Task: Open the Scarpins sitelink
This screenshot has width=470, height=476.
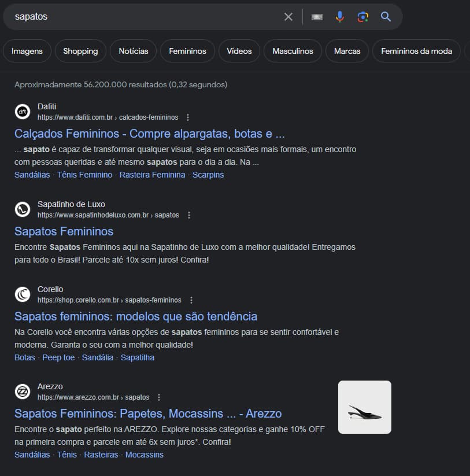Action: point(208,175)
